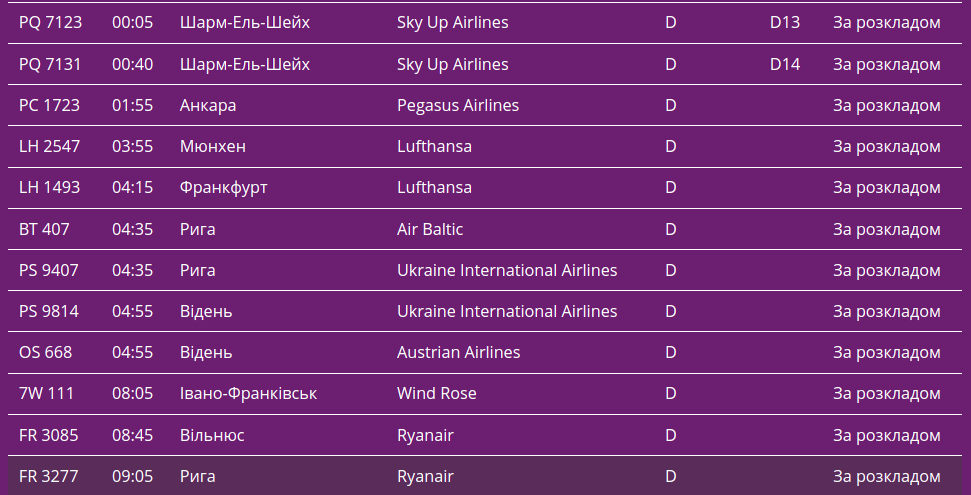The height and width of the screenshot is (495, 971).
Task: Click the Austrian Airlines airline name
Action: pyautogui.click(x=458, y=352)
